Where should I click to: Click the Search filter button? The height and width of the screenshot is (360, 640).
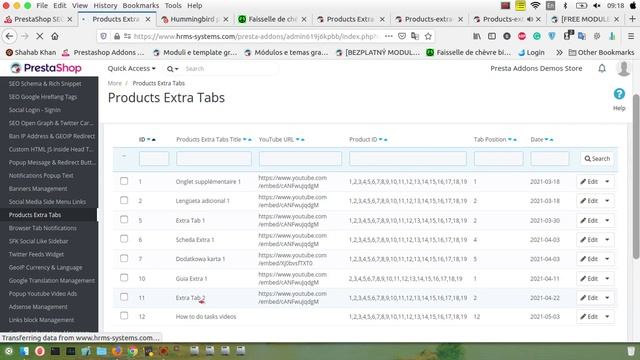pos(597,158)
